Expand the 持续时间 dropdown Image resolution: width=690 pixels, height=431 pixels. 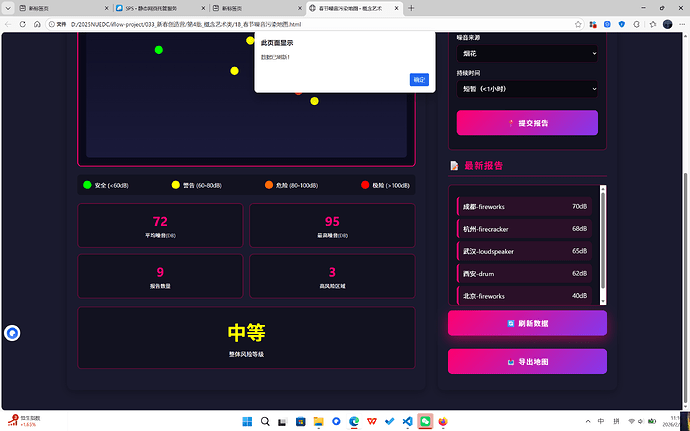point(527,89)
